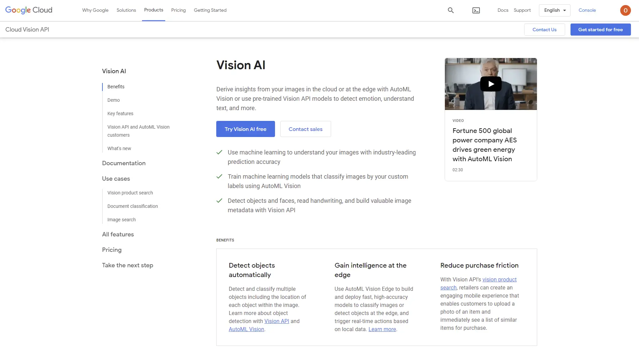Open All features sidebar section
The width and height of the screenshot is (639, 364).
coord(118,234)
